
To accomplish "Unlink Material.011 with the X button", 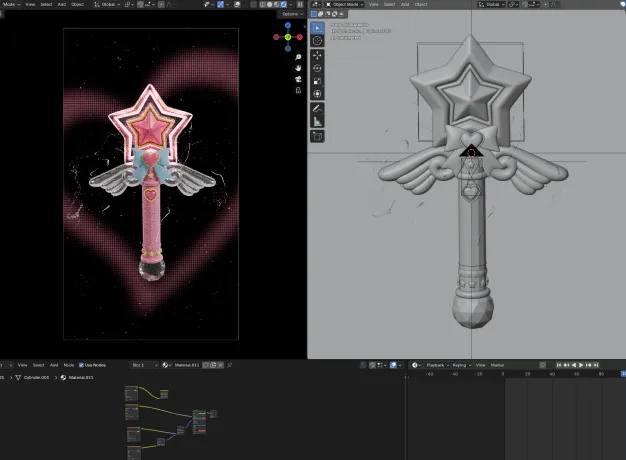I will 220,365.
